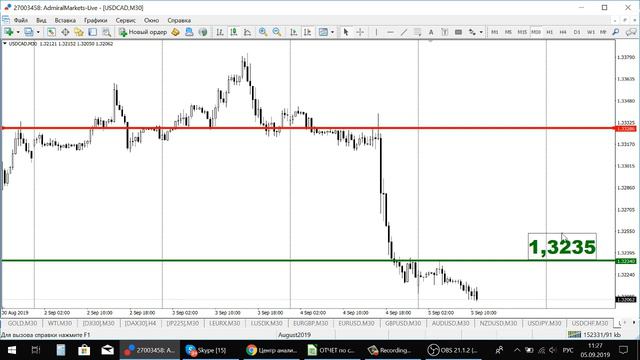Screen dimensions: 640x360
Task: Open the Вставка menu
Action: (65, 20)
